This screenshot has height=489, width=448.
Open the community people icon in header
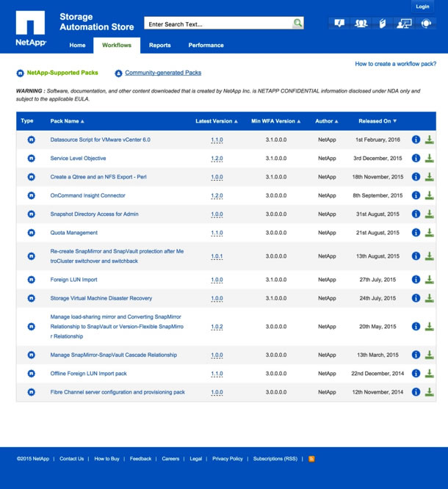[361, 23]
